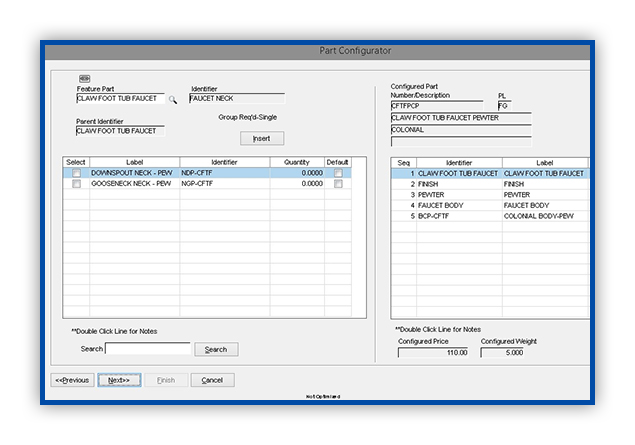Screen dimensions: 635x445
Task: Click the Configured Price field
Action: (433, 353)
